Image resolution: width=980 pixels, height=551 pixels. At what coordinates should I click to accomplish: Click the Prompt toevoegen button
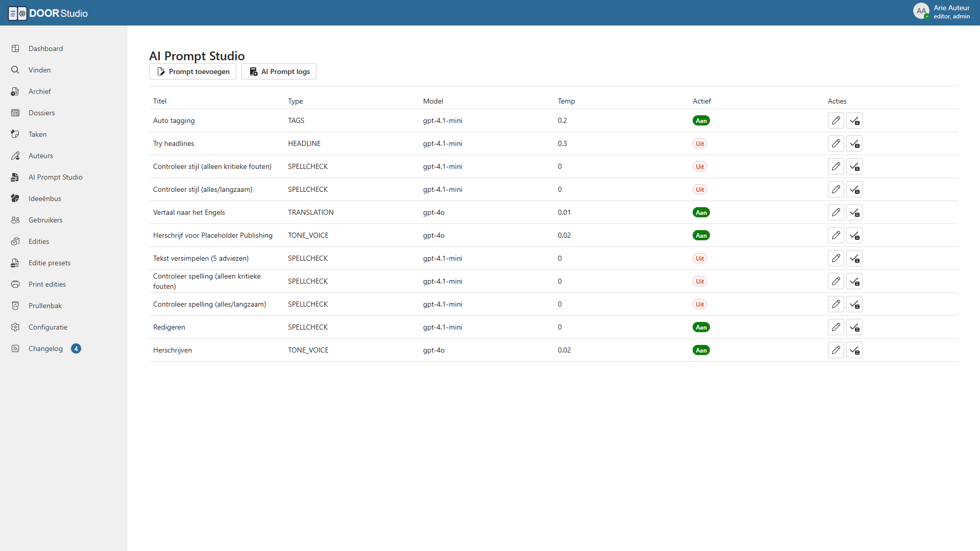(192, 71)
